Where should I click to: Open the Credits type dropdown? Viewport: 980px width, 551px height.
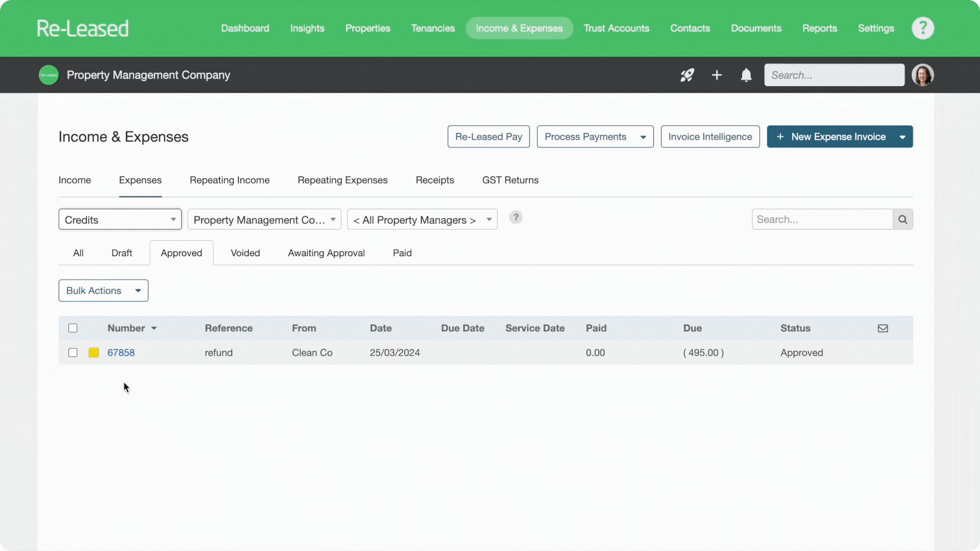(120, 219)
